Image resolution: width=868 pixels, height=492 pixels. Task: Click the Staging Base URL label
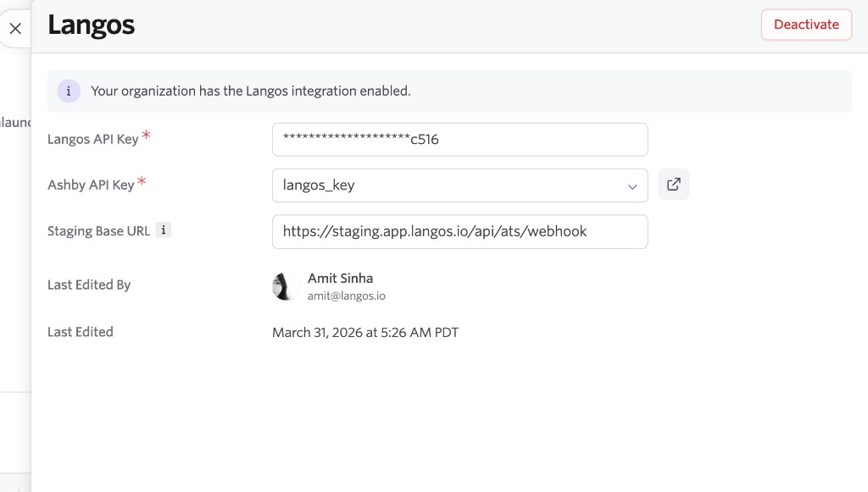pos(98,231)
